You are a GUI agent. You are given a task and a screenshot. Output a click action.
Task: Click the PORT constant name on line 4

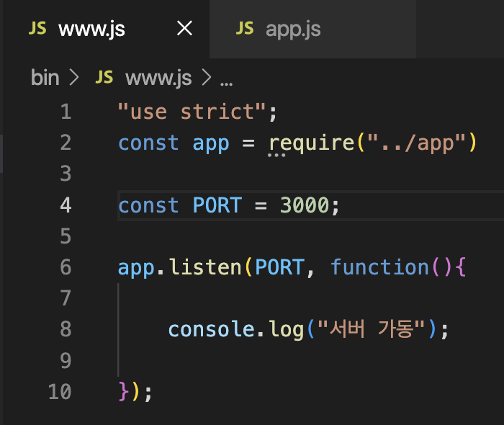pyautogui.click(x=217, y=205)
